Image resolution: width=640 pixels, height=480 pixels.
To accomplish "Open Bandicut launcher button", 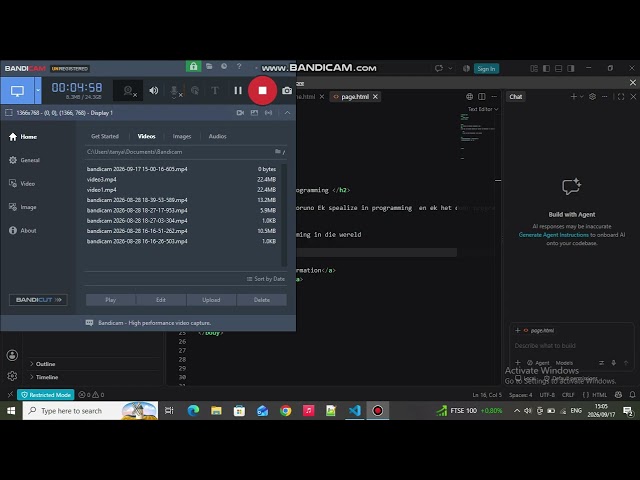I will coord(38,300).
